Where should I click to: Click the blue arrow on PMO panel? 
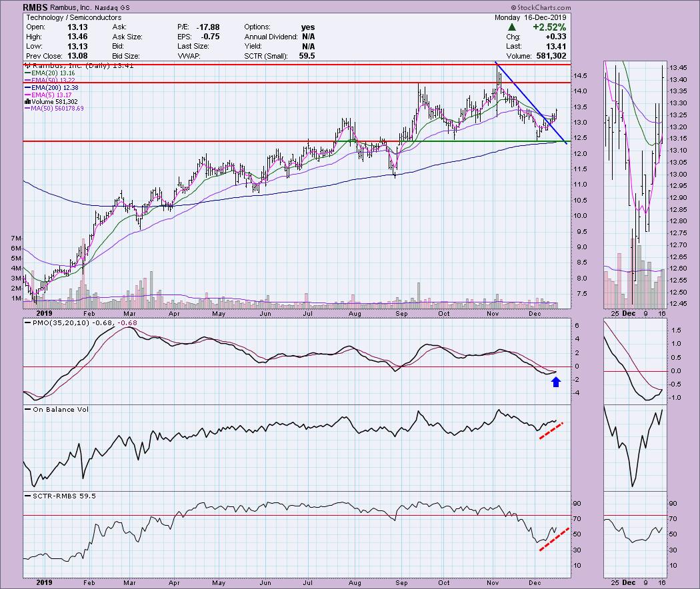(556, 382)
